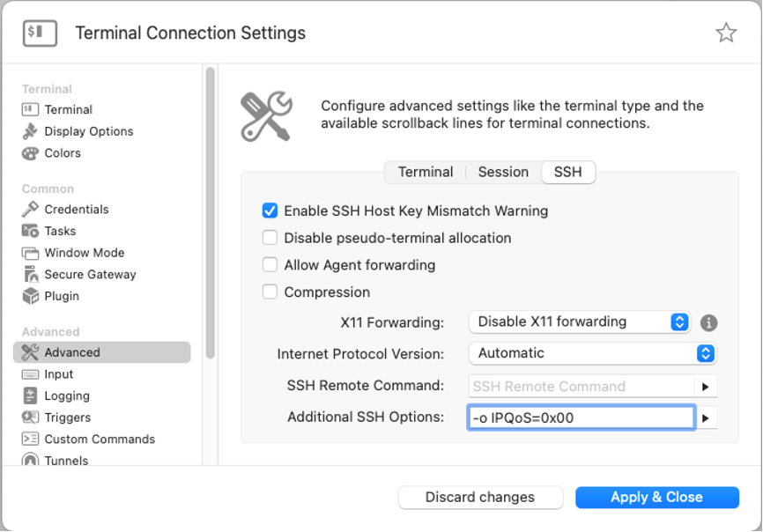
Task: Click the X11 forwarding info icon
Action: [708, 323]
